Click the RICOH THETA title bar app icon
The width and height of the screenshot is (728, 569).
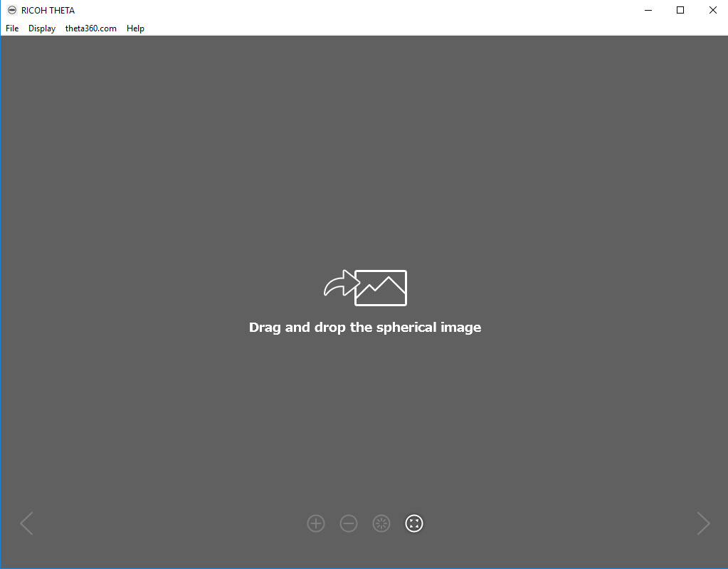(x=12, y=10)
